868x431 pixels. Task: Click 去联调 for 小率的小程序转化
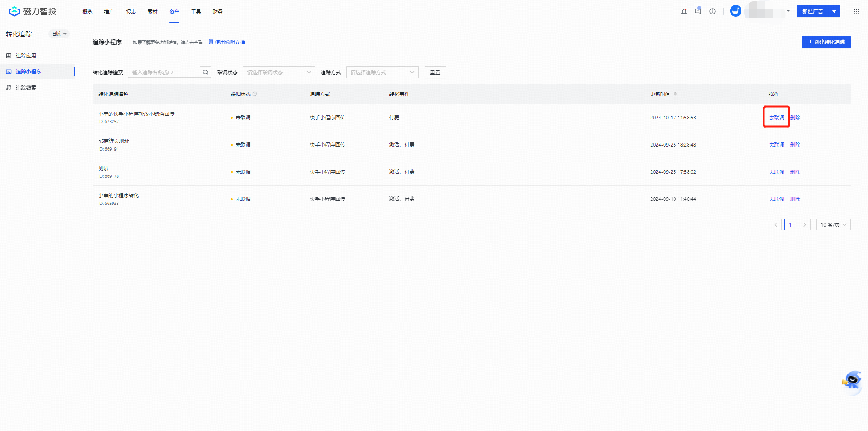click(x=777, y=199)
